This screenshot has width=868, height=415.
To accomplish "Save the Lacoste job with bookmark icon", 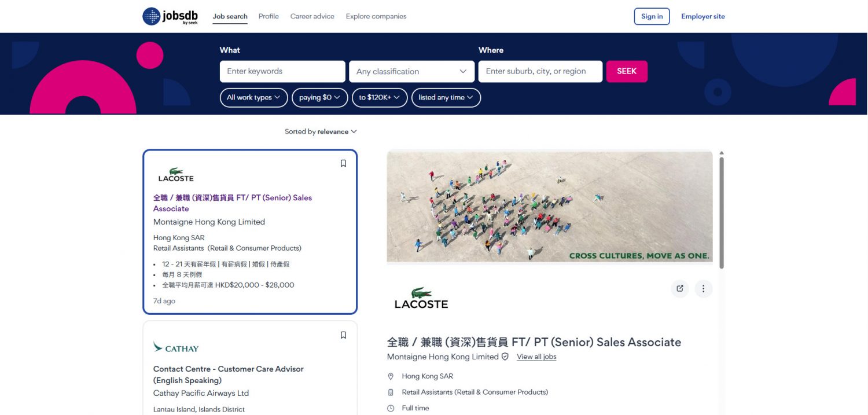I will coord(343,163).
